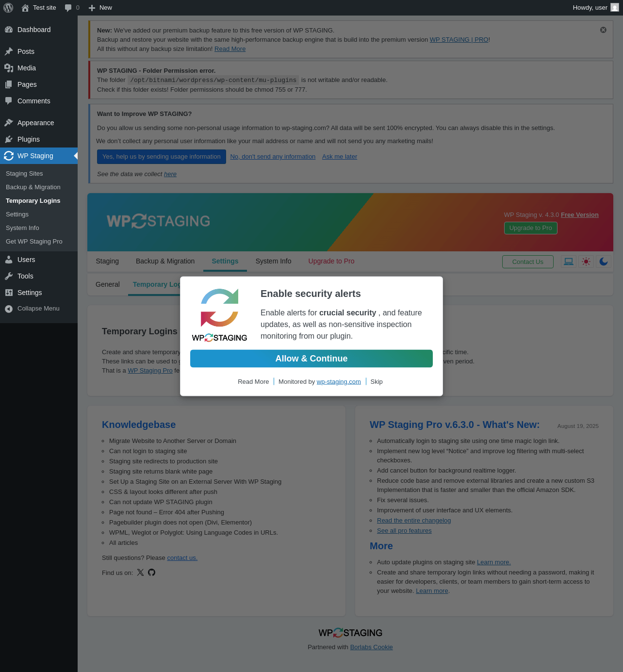623x672 pixels.
Task: Switch to system default theme (monitor icon)
Action: click(x=569, y=262)
